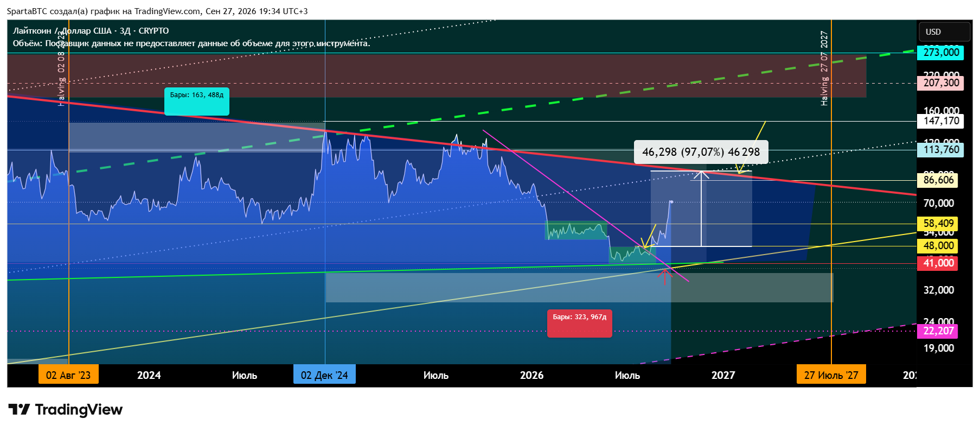The width and height of the screenshot is (980, 431).
Task: Select the 113,760 price label
Action: [x=940, y=150]
